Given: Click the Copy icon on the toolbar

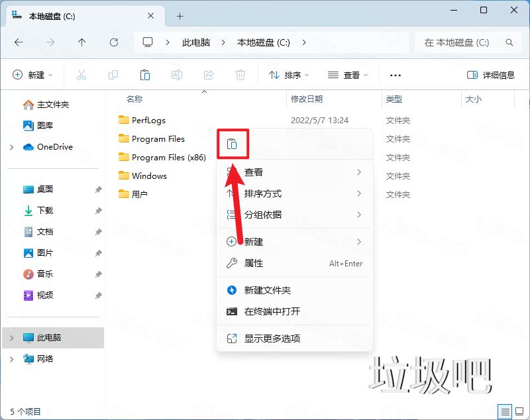Looking at the screenshot, I should [x=113, y=74].
